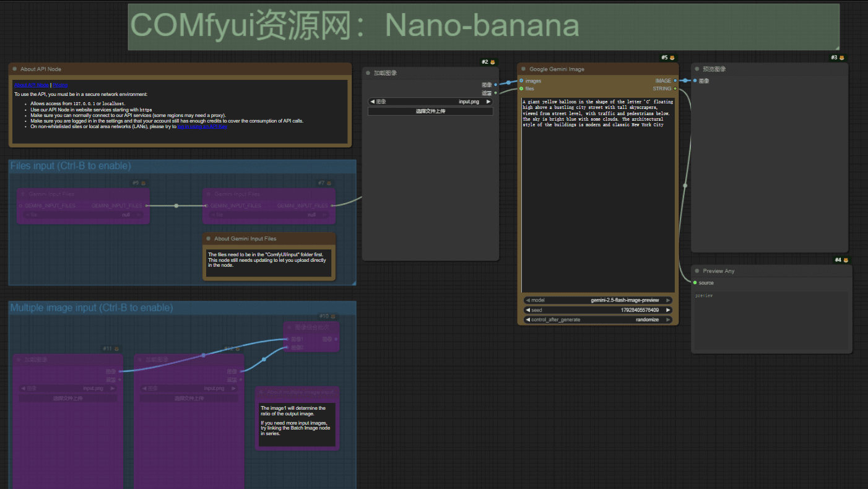868x489 pixels.
Task: Collapse the Google Gemini Image node
Action: tap(524, 69)
